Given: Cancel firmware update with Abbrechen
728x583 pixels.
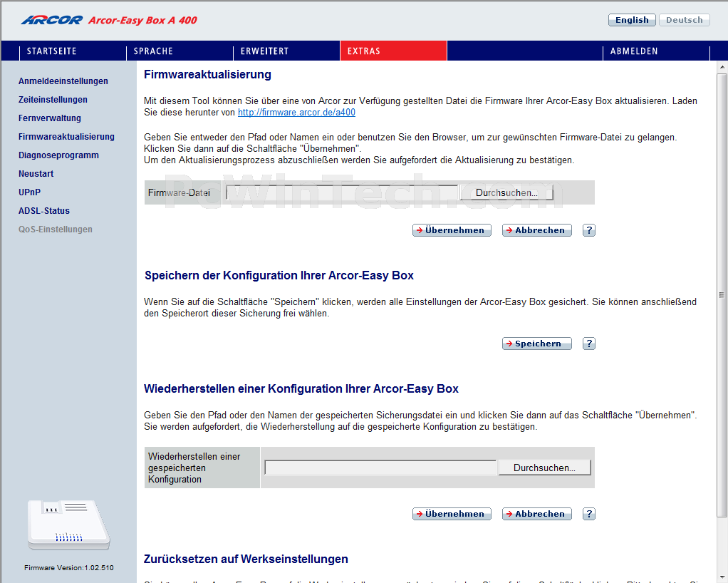Looking at the screenshot, I should (536, 230).
